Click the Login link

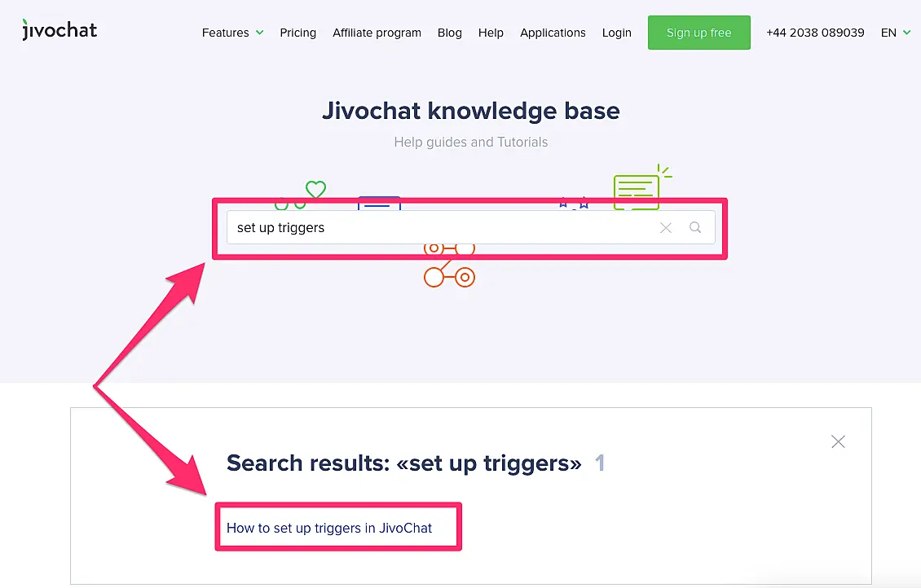pyautogui.click(x=617, y=33)
